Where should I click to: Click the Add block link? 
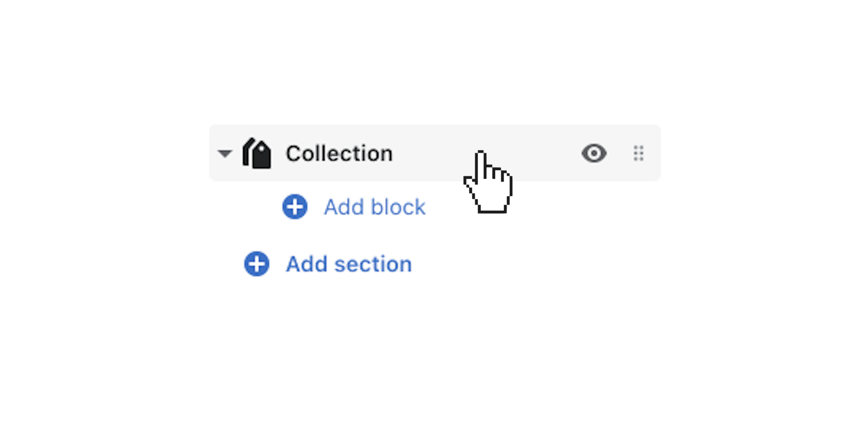(x=374, y=207)
